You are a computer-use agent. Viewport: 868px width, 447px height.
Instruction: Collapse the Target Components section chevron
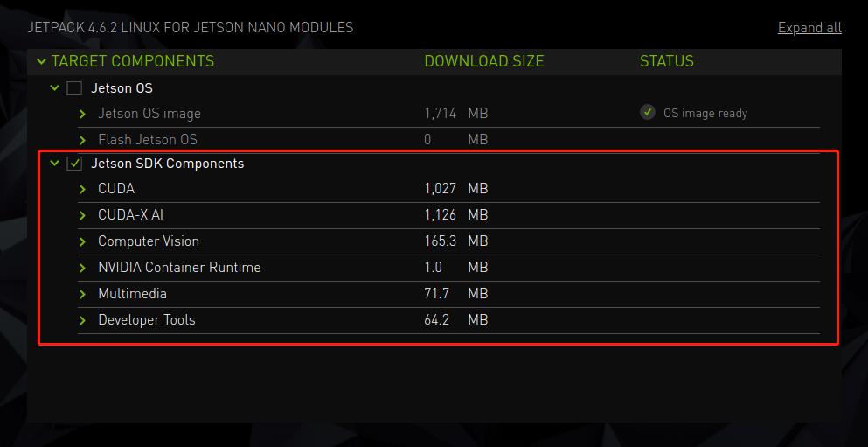[x=41, y=61]
